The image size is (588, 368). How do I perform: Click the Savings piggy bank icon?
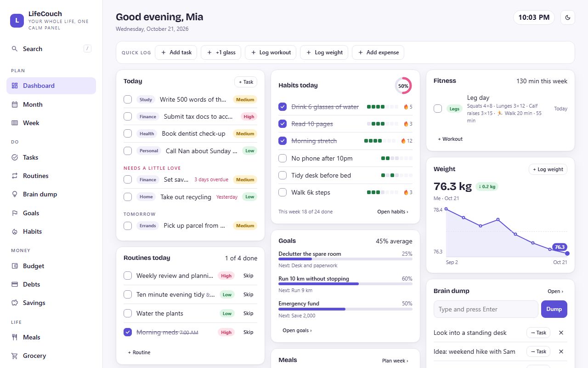tap(15, 303)
